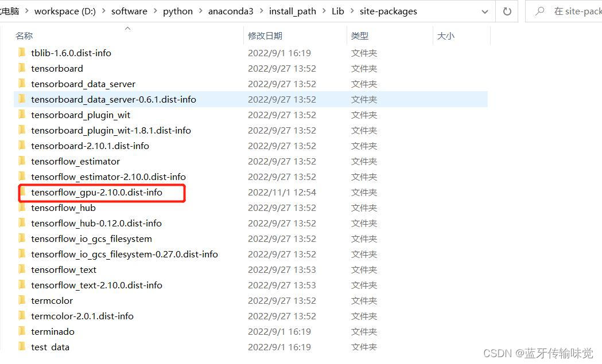Select tblib-1.6.0.dist-info folder name
602x364 pixels.
[x=71, y=53]
